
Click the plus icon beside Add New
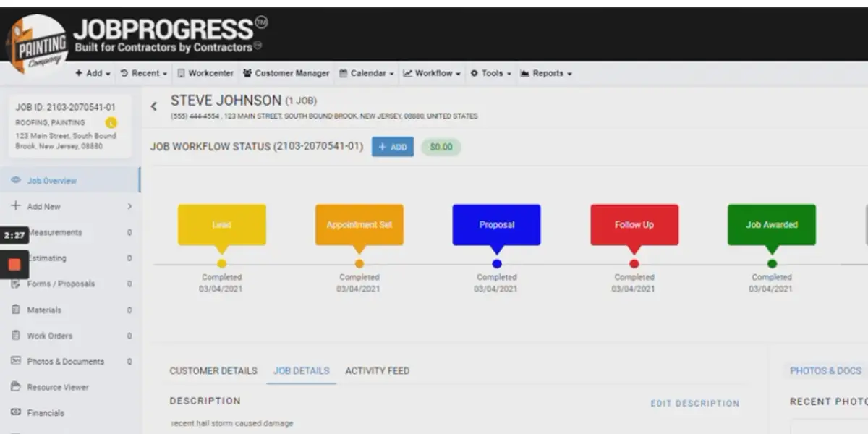tap(16, 206)
